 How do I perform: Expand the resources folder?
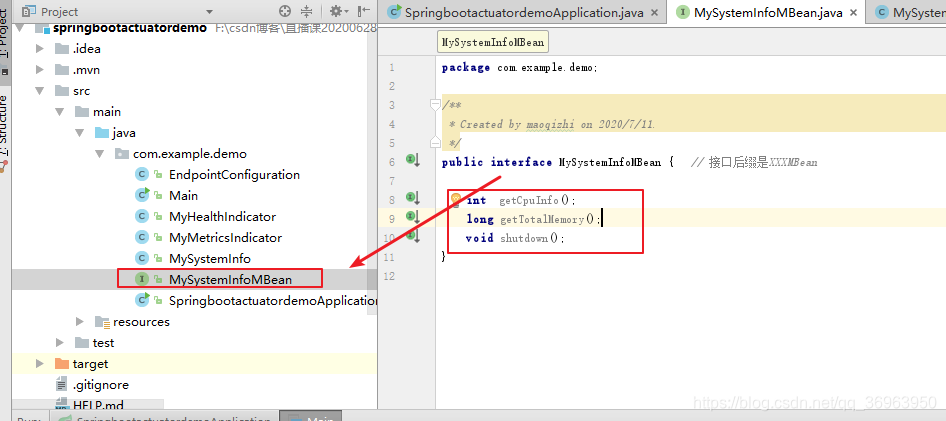80,321
